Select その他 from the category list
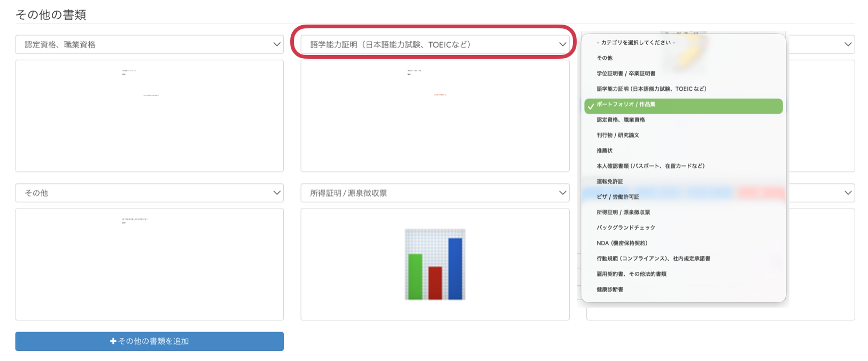This screenshot has height=361, width=868. click(x=604, y=58)
